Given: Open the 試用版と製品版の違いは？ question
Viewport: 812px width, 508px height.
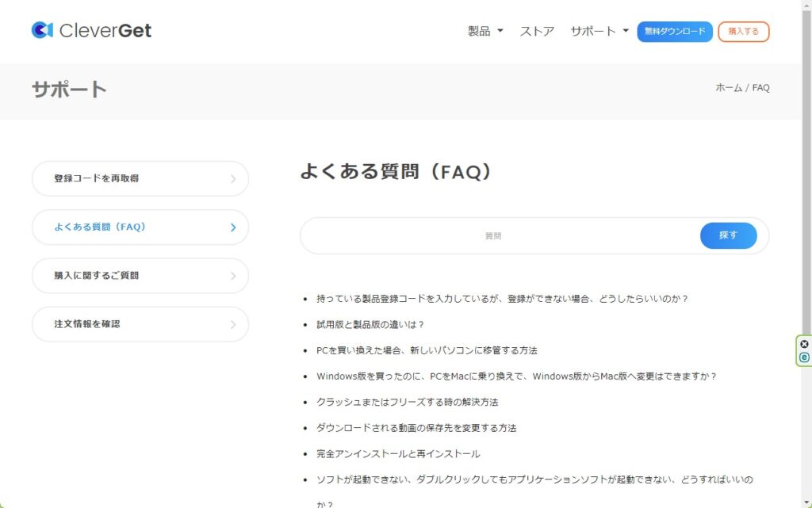Looking at the screenshot, I should [x=370, y=325].
